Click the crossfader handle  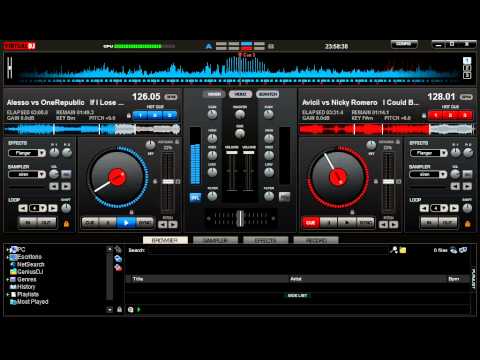(x=240, y=218)
